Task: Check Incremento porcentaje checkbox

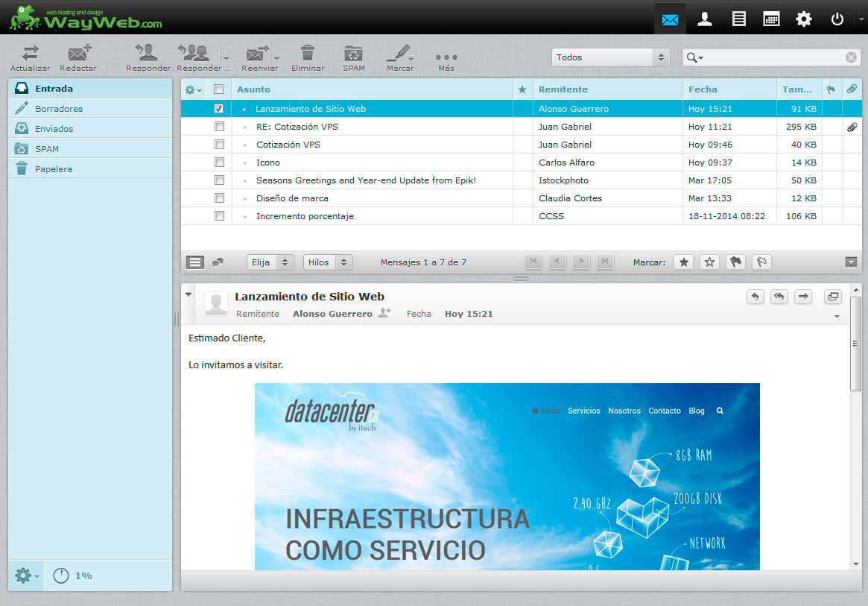Action: [219, 216]
